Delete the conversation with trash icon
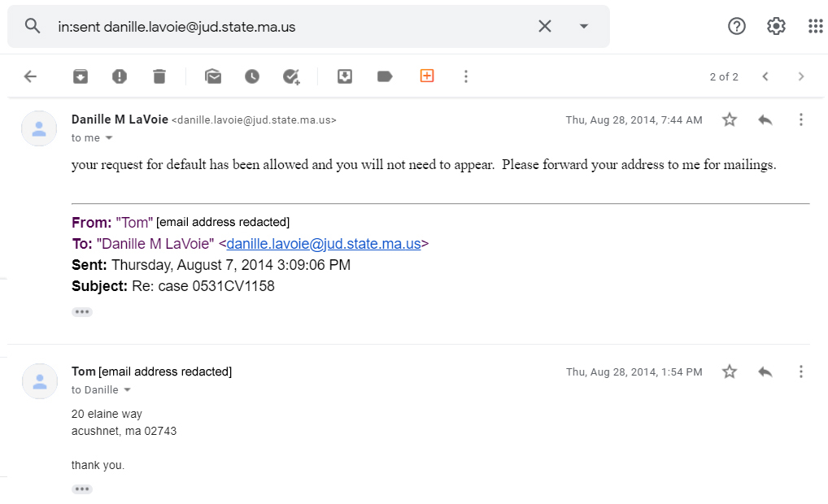828x504 pixels. pos(159,76)
